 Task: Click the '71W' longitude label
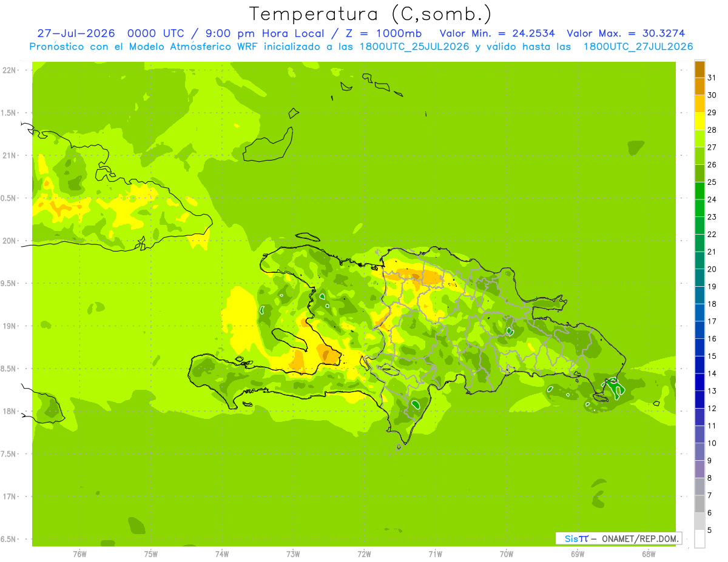tap(435, 554)
